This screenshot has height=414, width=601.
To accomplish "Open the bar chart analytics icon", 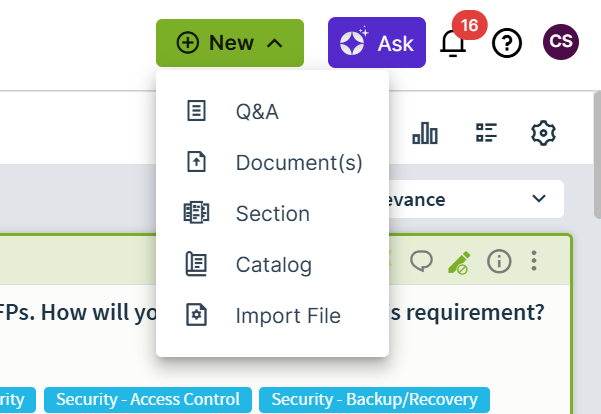I will [425, 133].
